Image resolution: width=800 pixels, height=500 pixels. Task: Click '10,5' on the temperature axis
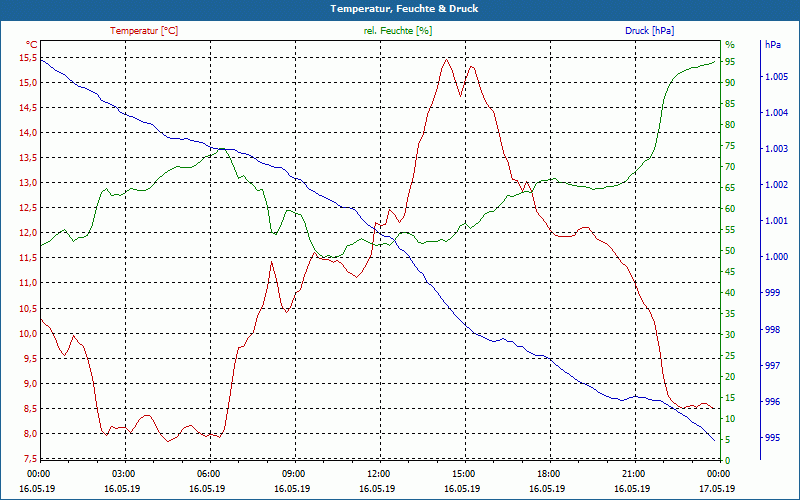[x=29, y=308]
